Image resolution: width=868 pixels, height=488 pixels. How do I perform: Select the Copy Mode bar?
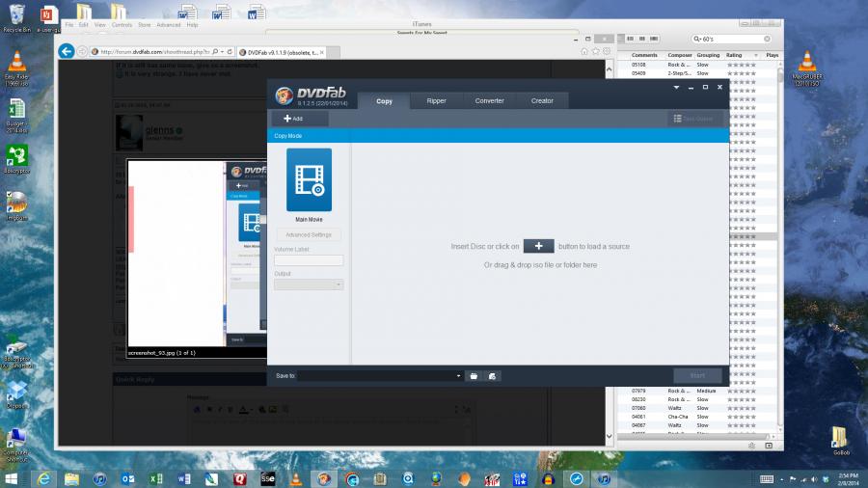pyautogui.click(x=499, y=136)
